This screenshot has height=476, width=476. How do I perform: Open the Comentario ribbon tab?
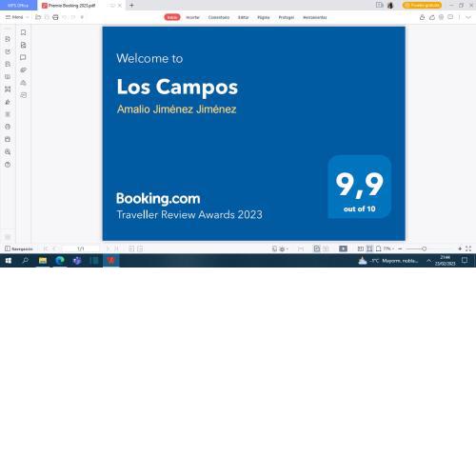click(219, 17)
